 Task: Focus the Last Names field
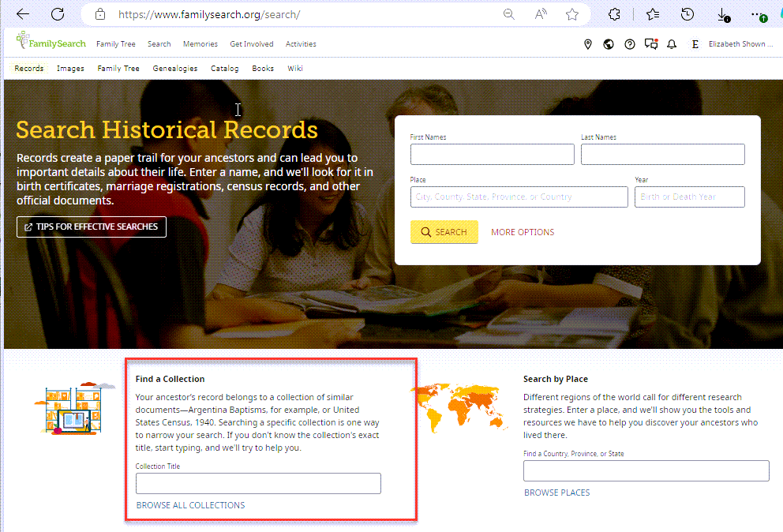click(x=663, y=155)
